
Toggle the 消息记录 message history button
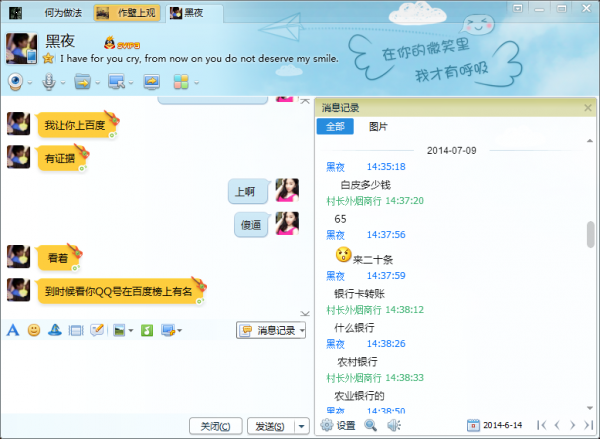tap(267, 330)
